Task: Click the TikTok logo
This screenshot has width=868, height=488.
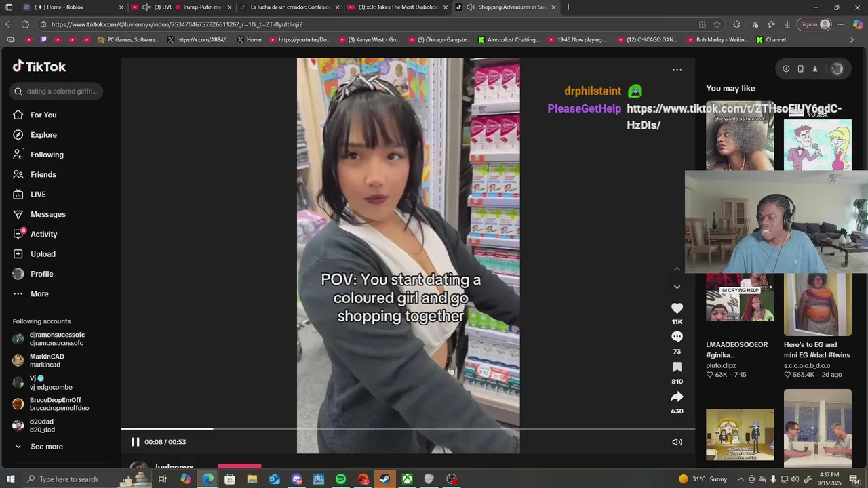Action: pos(39,66)
